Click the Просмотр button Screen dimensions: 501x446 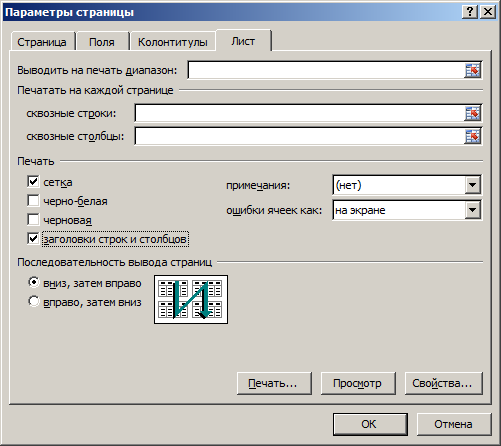[358, 383]
